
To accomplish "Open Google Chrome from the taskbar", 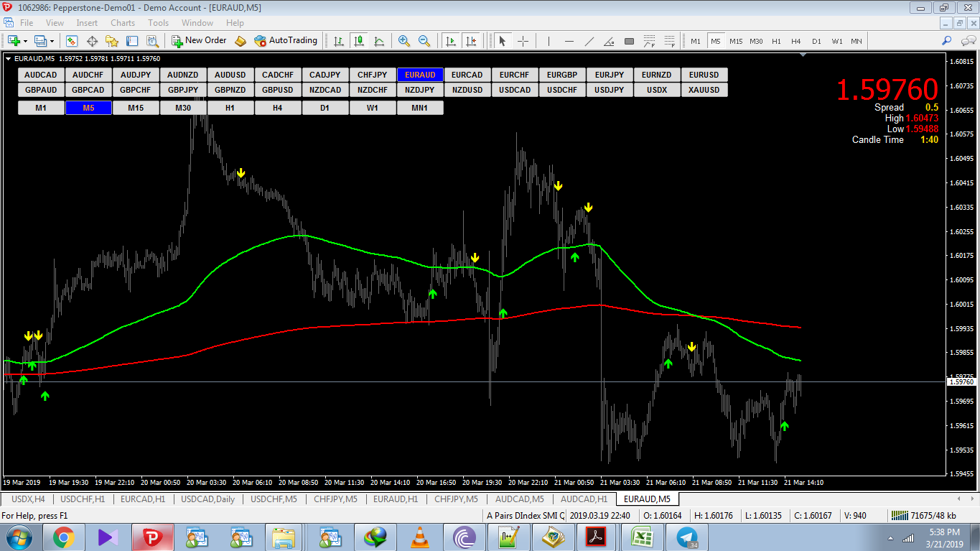I will (63, 537).
